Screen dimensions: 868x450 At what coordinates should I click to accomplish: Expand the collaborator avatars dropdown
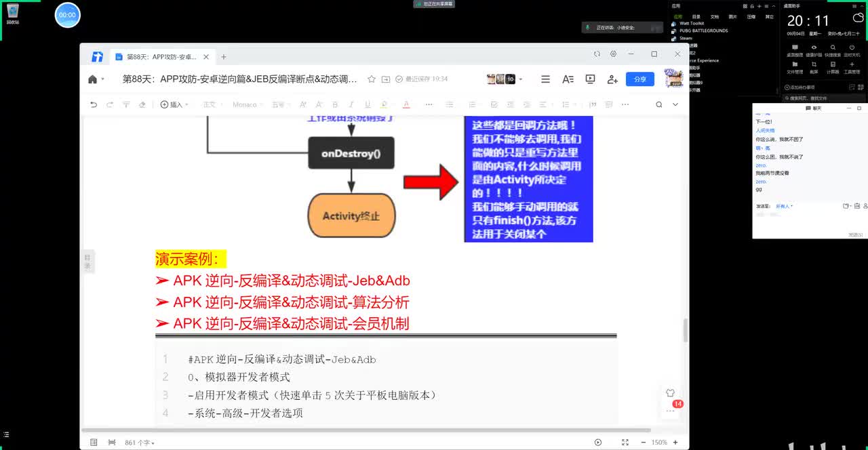pyautogui.click(x=521, y=79)
